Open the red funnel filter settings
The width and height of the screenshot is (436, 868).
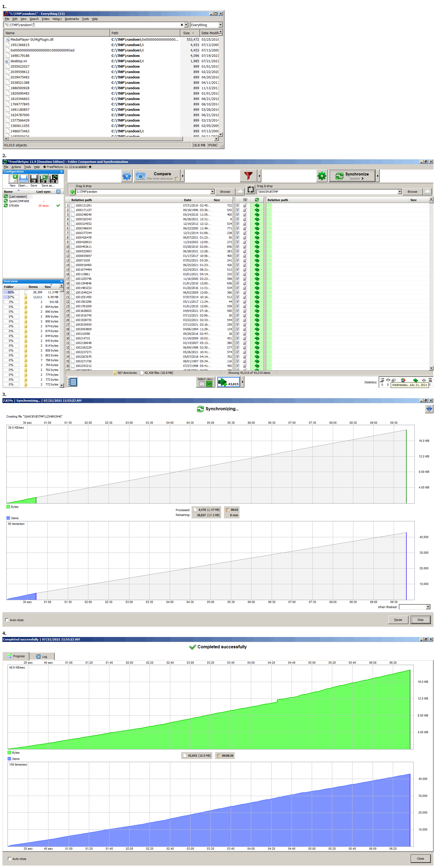click(x=248, y=176)
